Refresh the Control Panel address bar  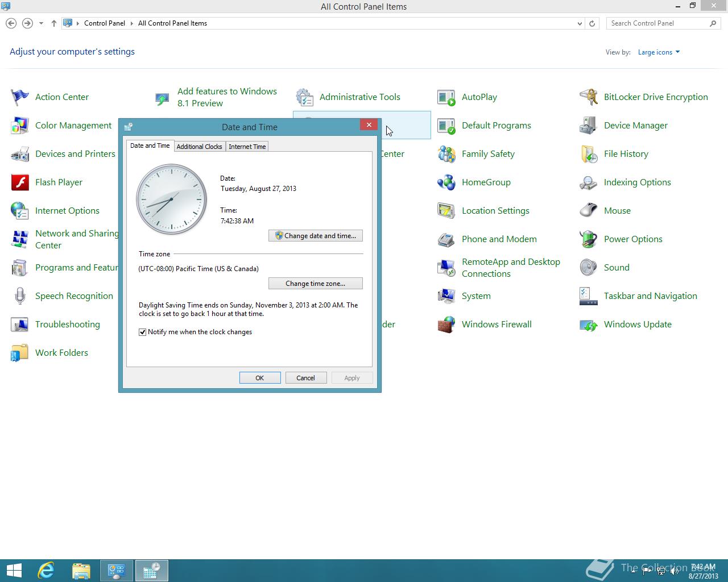[592, 23]
